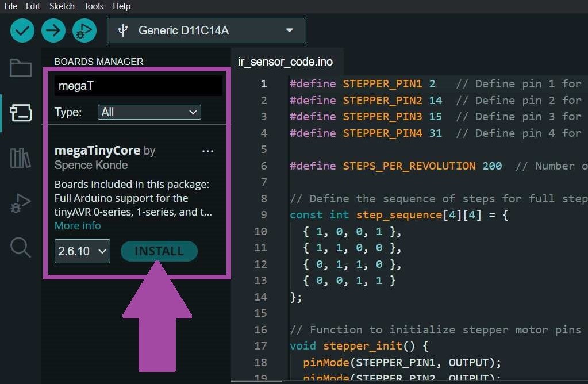Select the ir_sensor_code.ino tab
This screenshot has width=588, height=384.
[285, 62]
